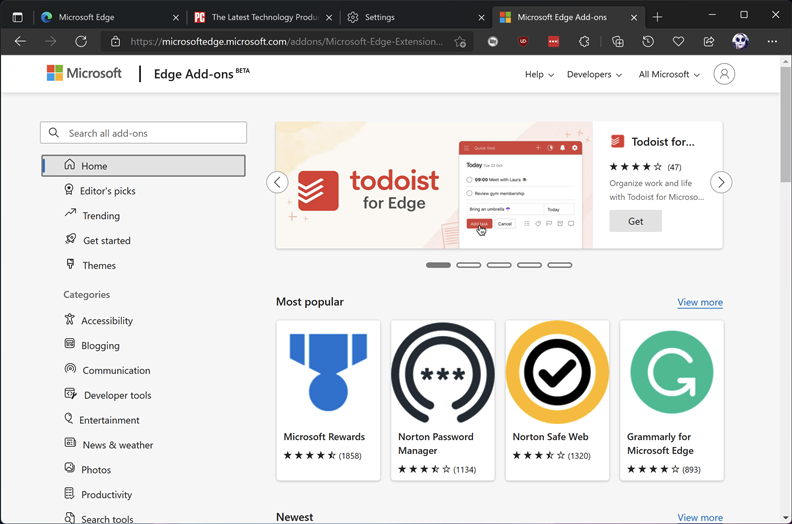Select the Communication category

[107, 370]
